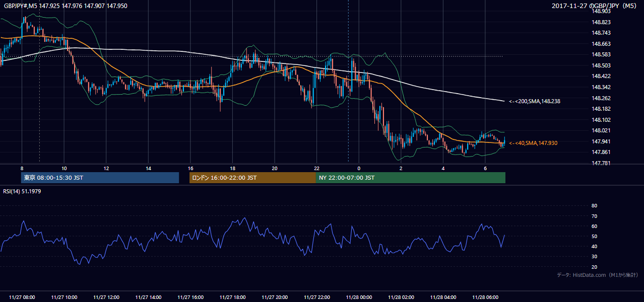This screenshot has height=302, width=644.
Task: Click the chart title 2017-11-27 のGBP/JPY (M5)
Action: coord(594,6)
